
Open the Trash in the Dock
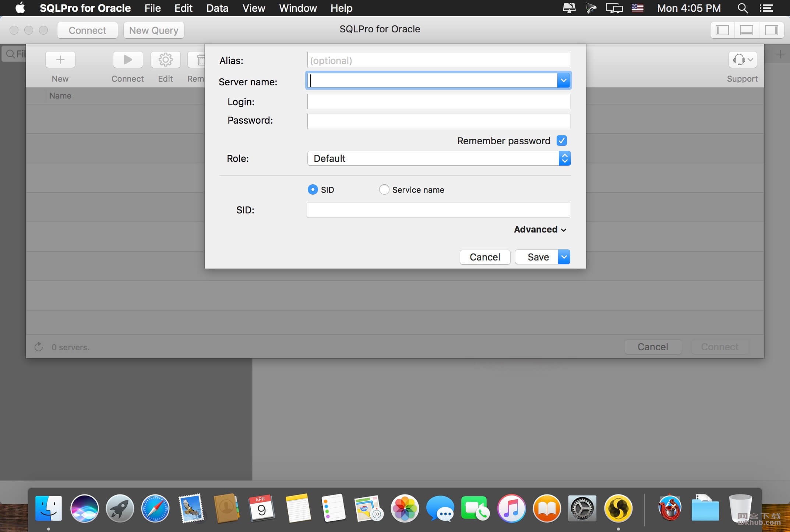tap(740, 508)
